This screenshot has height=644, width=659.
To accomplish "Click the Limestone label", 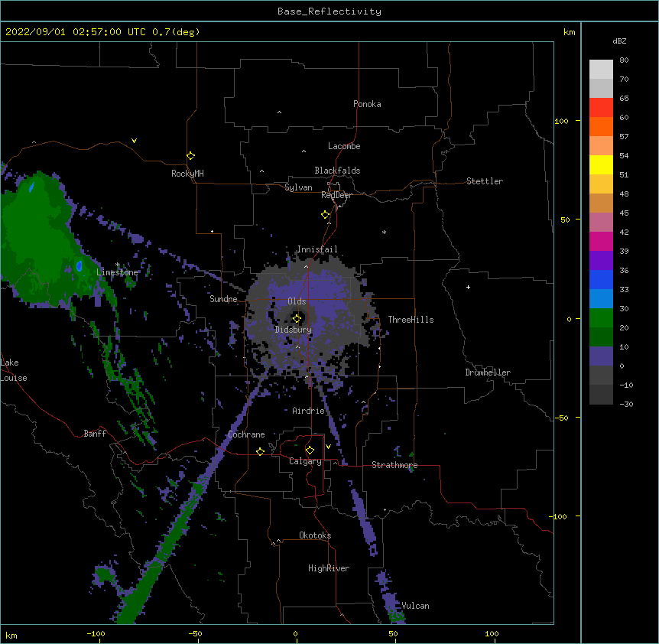I will click(117, 272).
